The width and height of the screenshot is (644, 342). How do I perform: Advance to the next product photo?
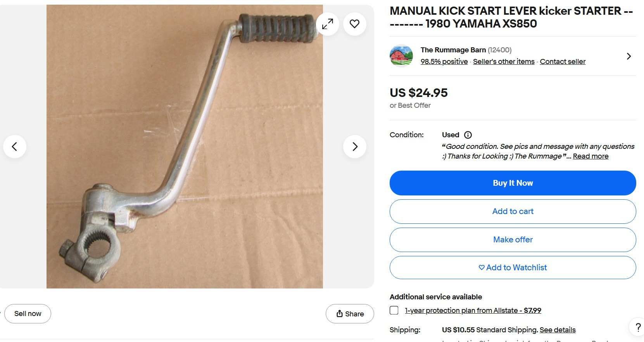354,147
